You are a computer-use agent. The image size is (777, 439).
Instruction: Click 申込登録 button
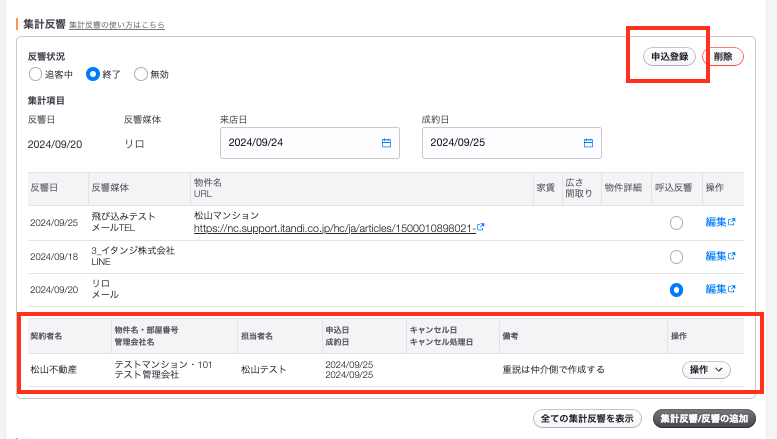point(669,56)
